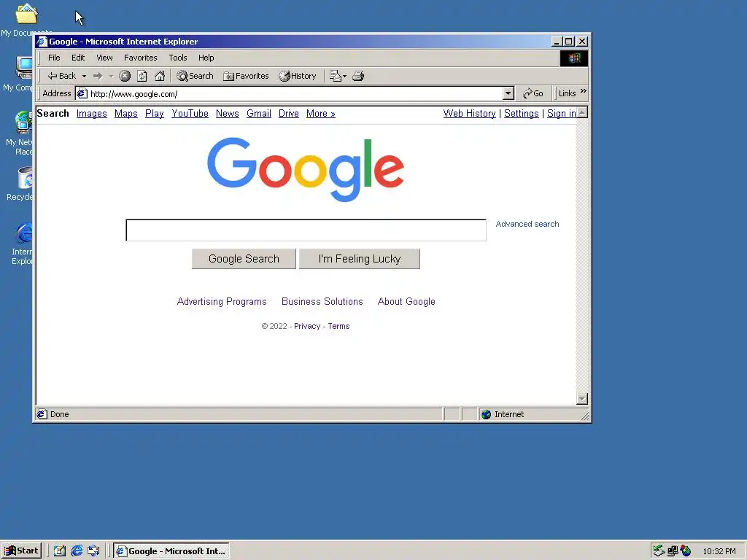Viewport: 747px width, 560px height.
Task: Open the My Documents desktop icon
Action: 26,15
